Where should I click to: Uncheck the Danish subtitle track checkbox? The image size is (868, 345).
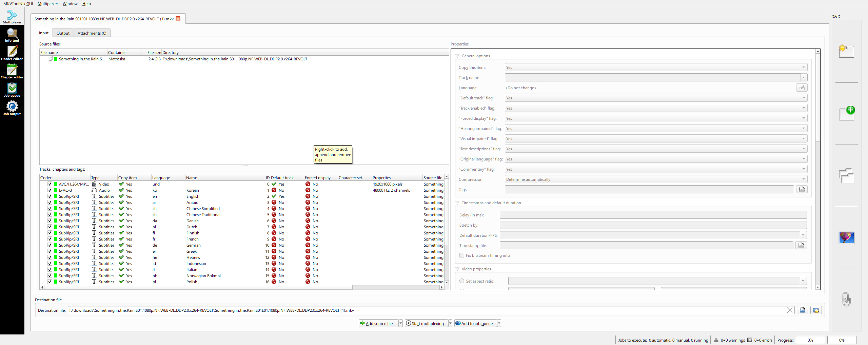[x=50, y=221]
